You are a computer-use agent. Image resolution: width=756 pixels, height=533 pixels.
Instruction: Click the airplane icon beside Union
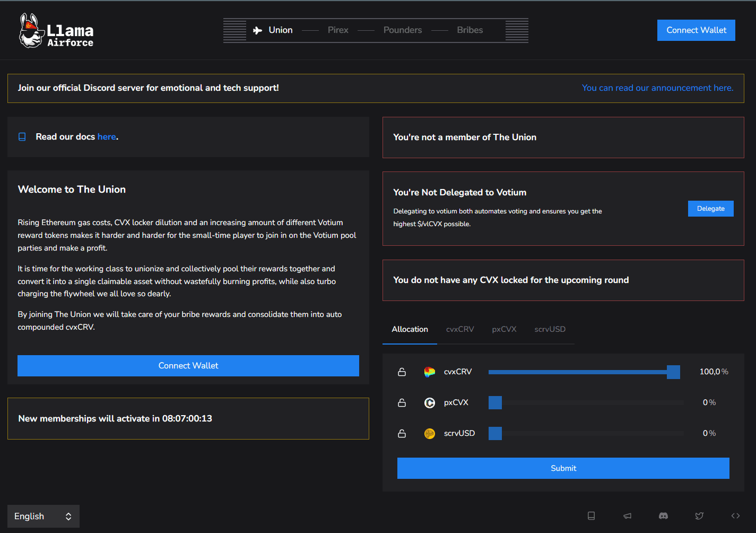pos(258,30)
